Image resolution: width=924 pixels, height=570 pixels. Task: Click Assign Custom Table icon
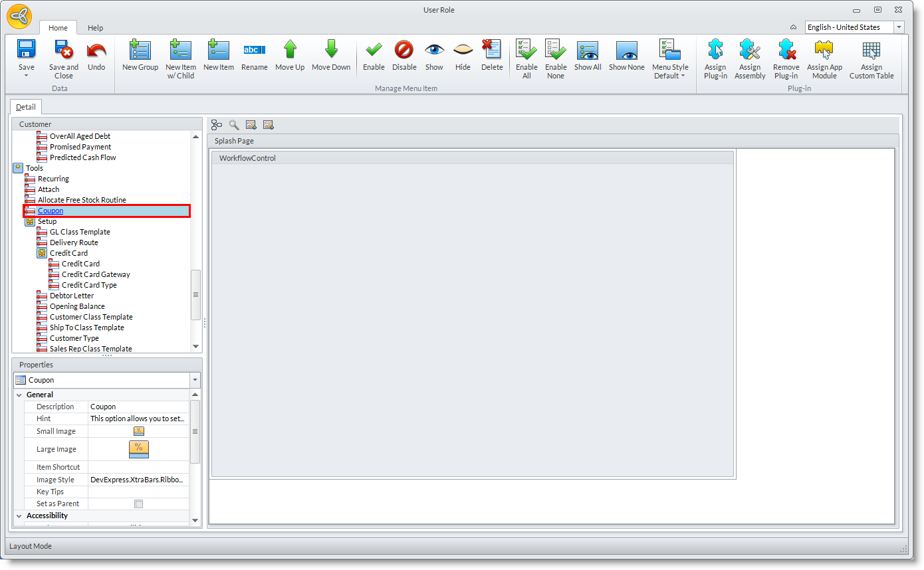(x=871, y=50)
